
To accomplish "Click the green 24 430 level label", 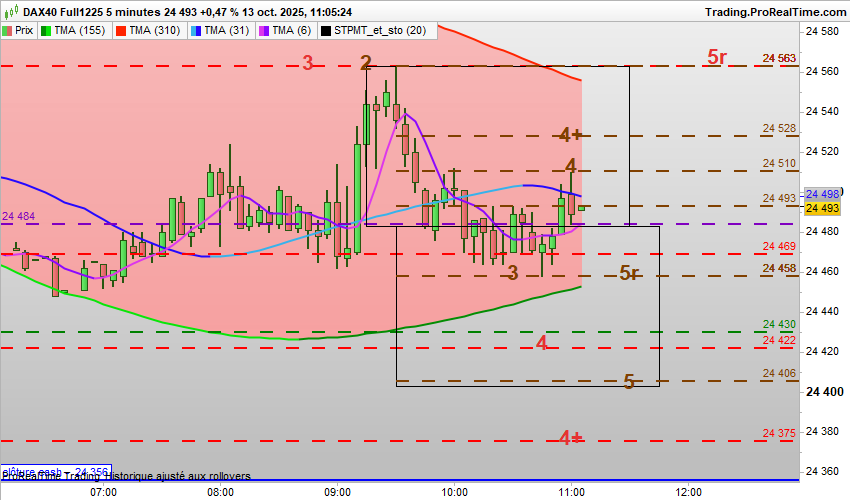I will pyautogui.click(x=779, y=324).
